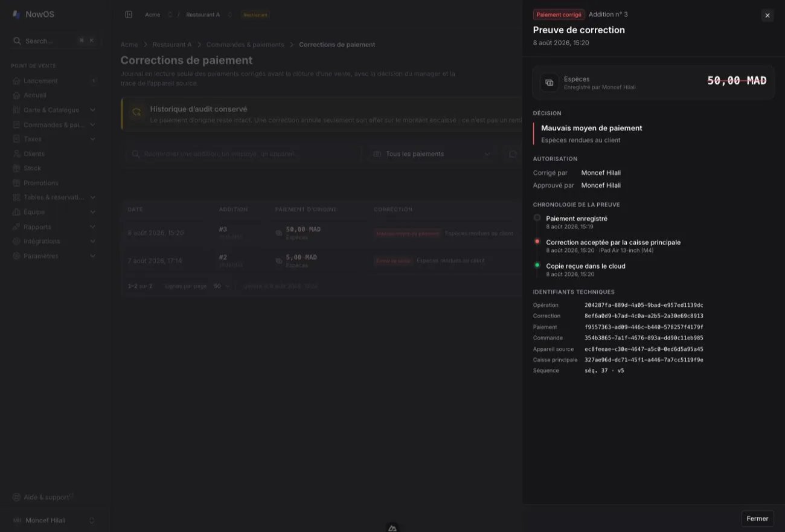The image size is (785, 532).
Task: Click the Rechercher une addition search field
Action: [244, 154]
